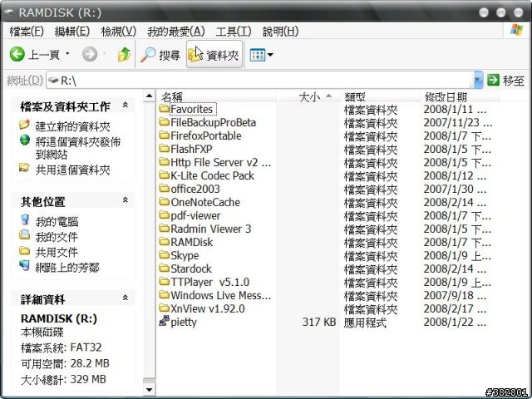Click 共用這個資料夾 link
The image size is (532, 399).
coord(72,170)
